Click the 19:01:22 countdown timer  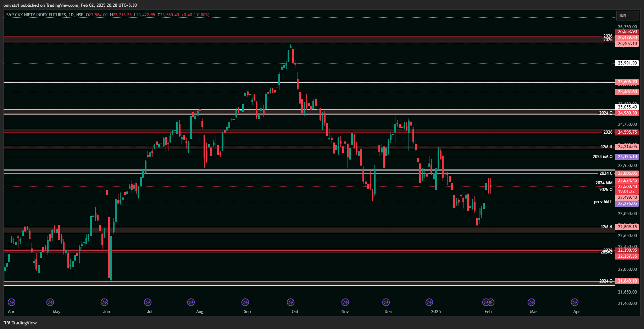click(627, 191)
